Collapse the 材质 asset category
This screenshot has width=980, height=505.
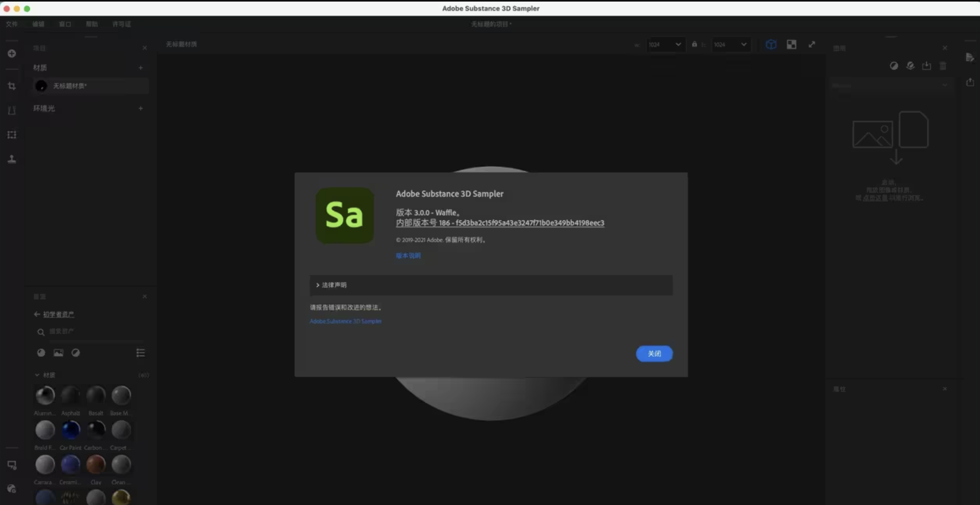pos(37,375)
